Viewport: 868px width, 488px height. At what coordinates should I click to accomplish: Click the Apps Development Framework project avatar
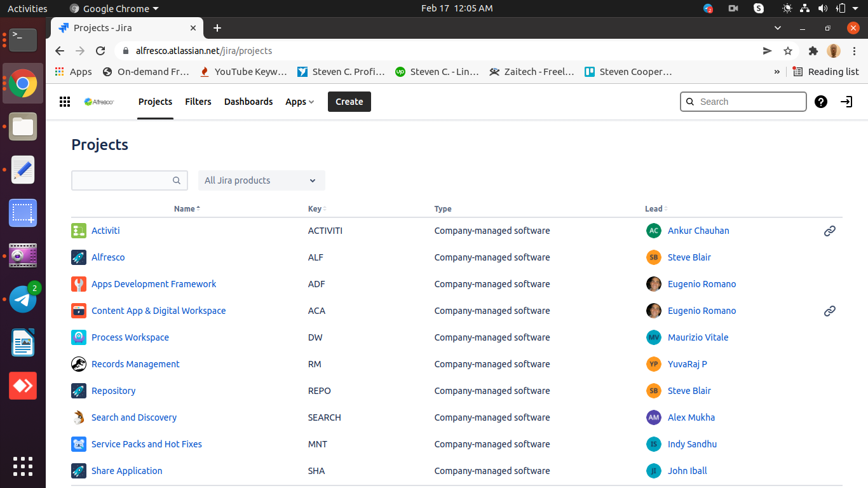[79, 284]
